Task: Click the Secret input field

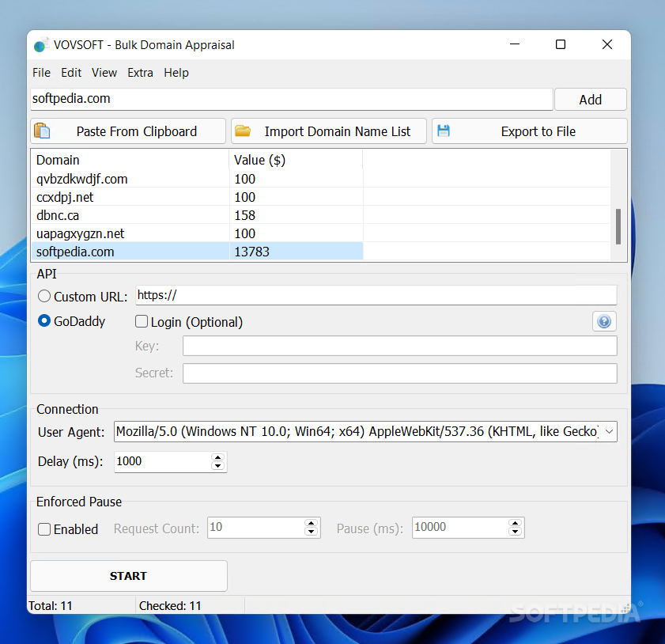Action: tap(400, 373)
